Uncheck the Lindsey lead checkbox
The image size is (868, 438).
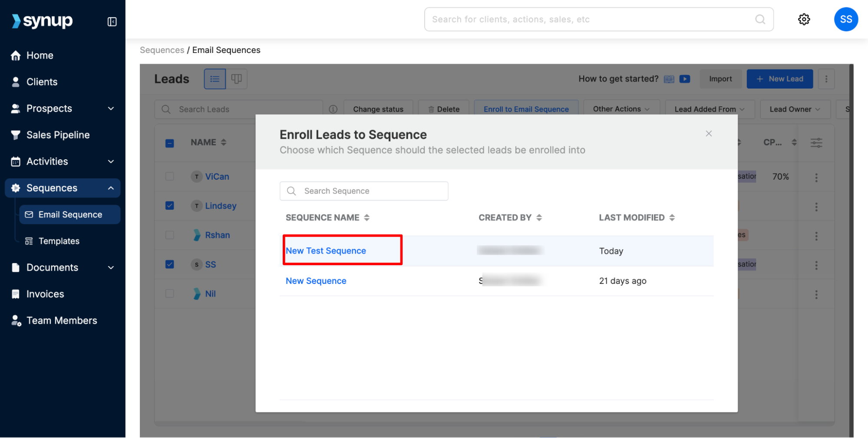[170, 206]
